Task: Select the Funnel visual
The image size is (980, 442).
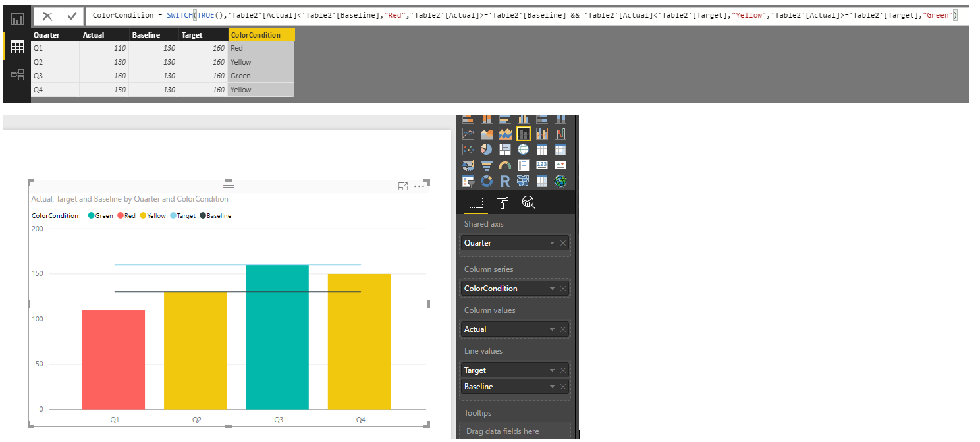Action: coord(487,165)
